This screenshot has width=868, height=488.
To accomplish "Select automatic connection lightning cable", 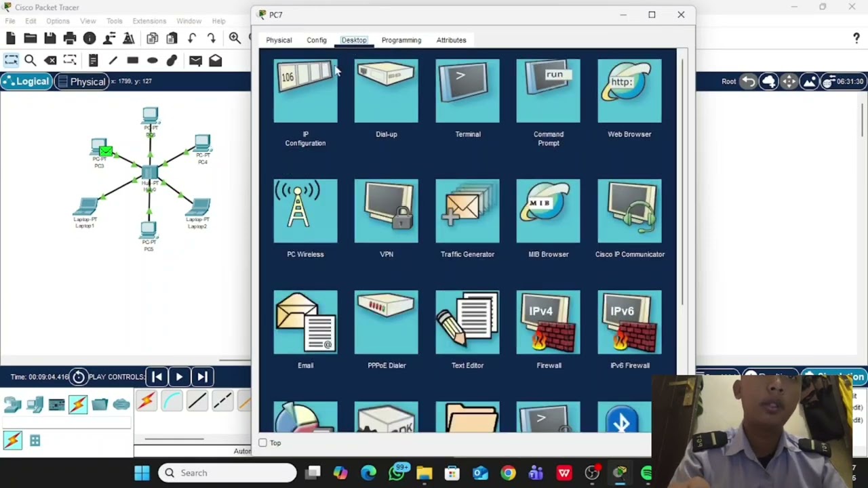I will (146, 401).
